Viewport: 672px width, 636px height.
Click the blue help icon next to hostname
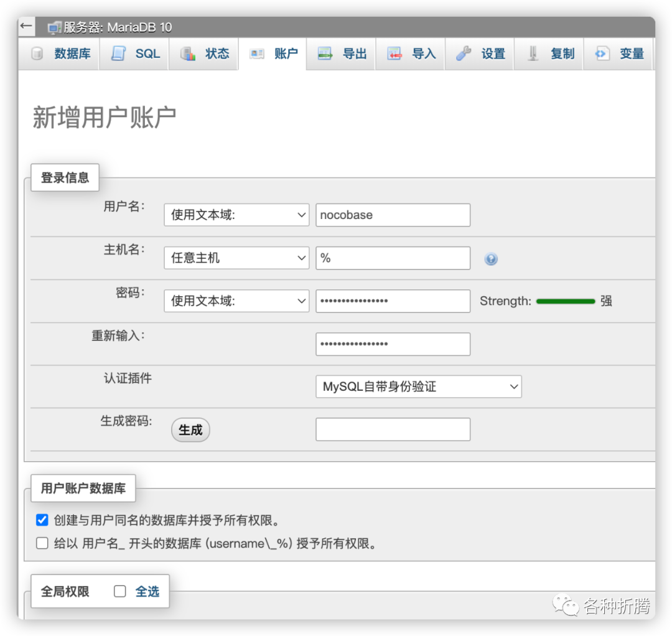pyautogui.click(x=491, y=259)
